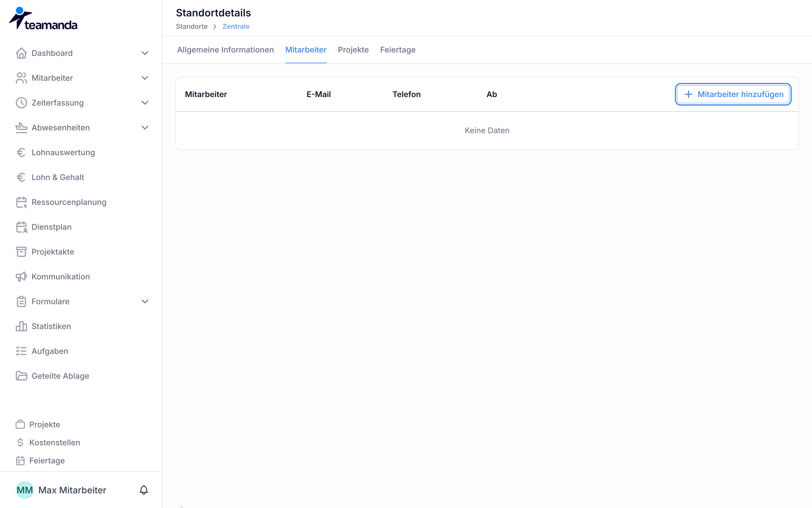Click the Keine Daten placeholder text
Viewport: 812px width, 508px height.
coord(487,130)
